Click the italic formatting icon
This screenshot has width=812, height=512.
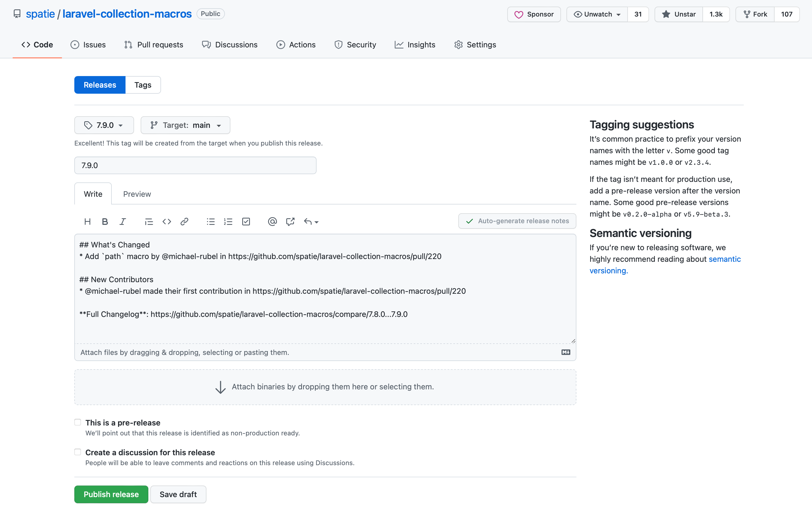122,221
